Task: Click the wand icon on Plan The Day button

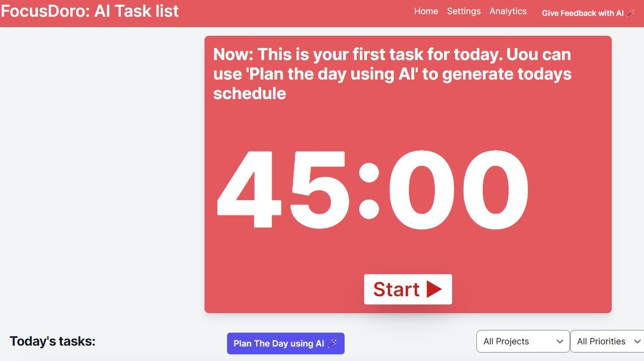Action: (333, 343)
